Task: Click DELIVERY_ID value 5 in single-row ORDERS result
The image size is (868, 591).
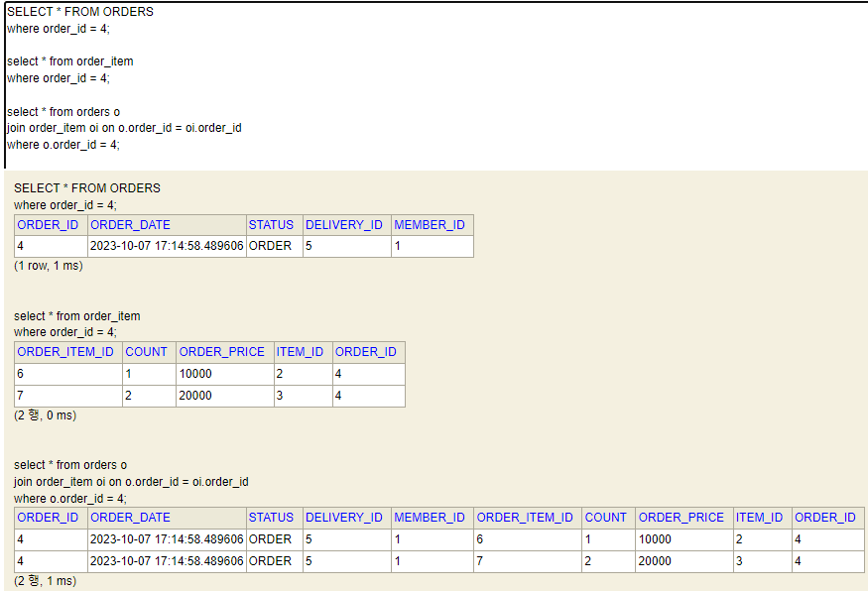Action: click(347, 246)
